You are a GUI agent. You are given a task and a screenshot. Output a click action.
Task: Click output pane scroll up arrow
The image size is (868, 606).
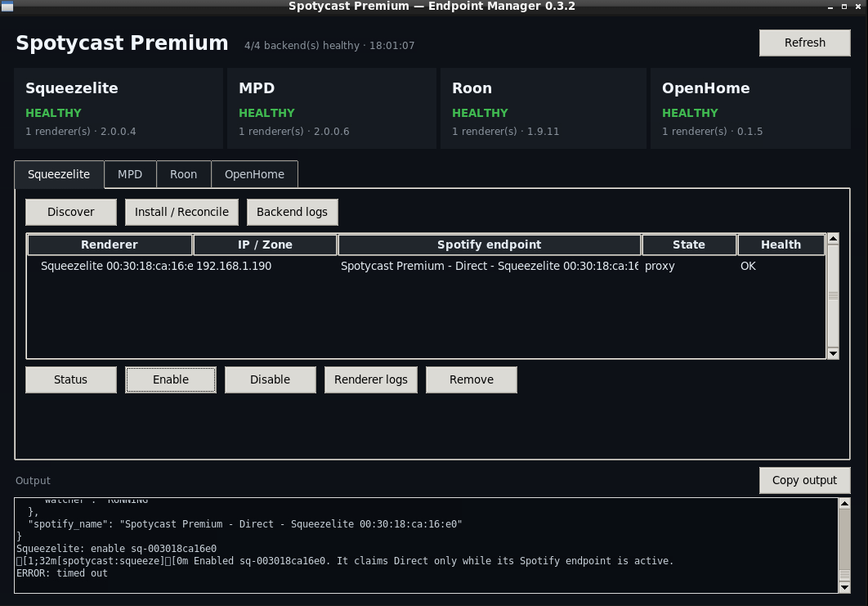click(x=844, y=504)
